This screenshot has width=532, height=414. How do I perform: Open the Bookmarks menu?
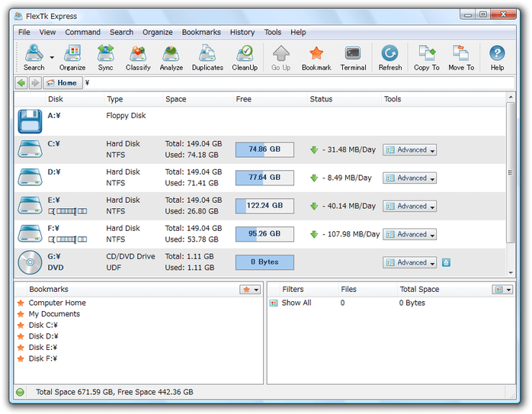click(x=201, y=32)
